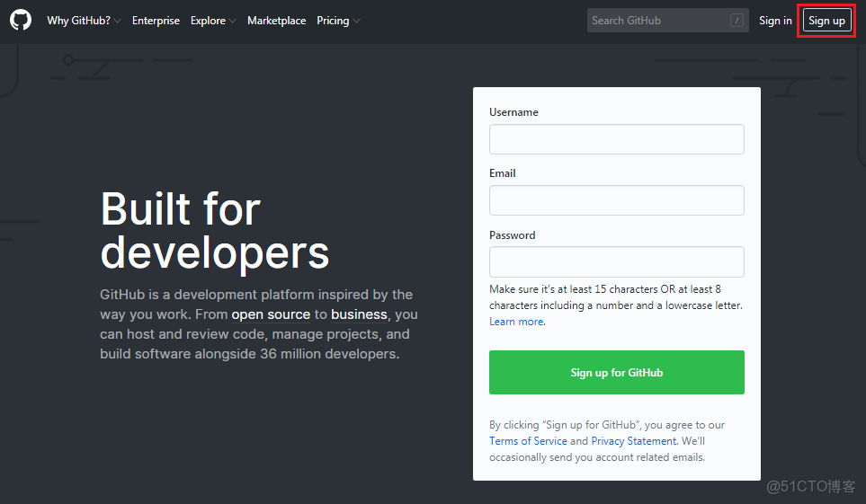Click the slash shortcut icon in search
This screenshot has width=866, height=504.
[737, 21]
